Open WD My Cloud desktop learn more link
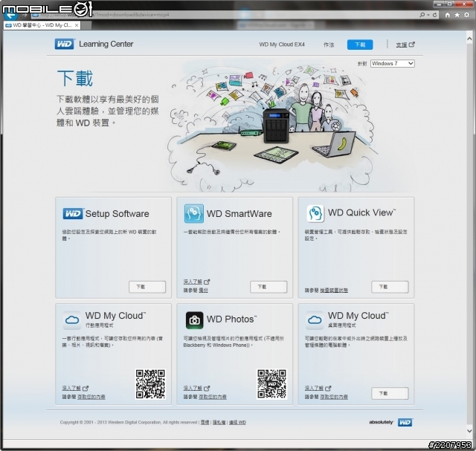This screenshot has height=451, width=476. point(318,389)
